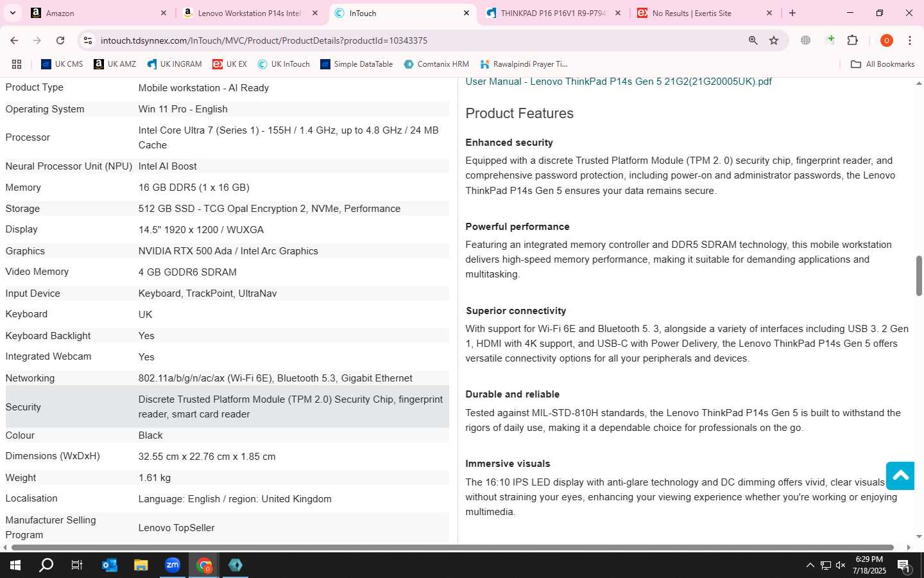Select processor value Intel Core Ultra 7
The height and width of the screenshot is (578, 924).
tap(289, 137)
